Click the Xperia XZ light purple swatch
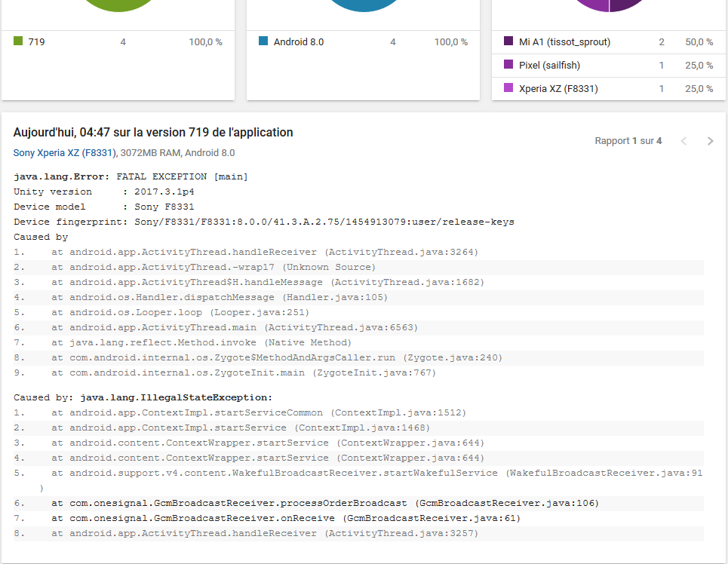The height and width of the screenshot is (564, 728). coord(508,87)
